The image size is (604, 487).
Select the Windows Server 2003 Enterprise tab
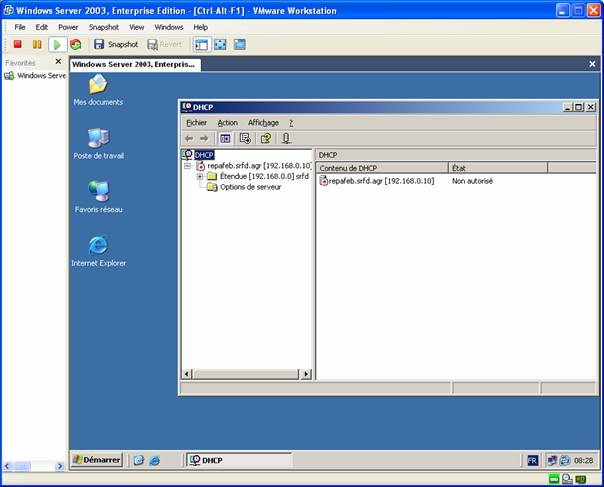(x=135, y=64)
